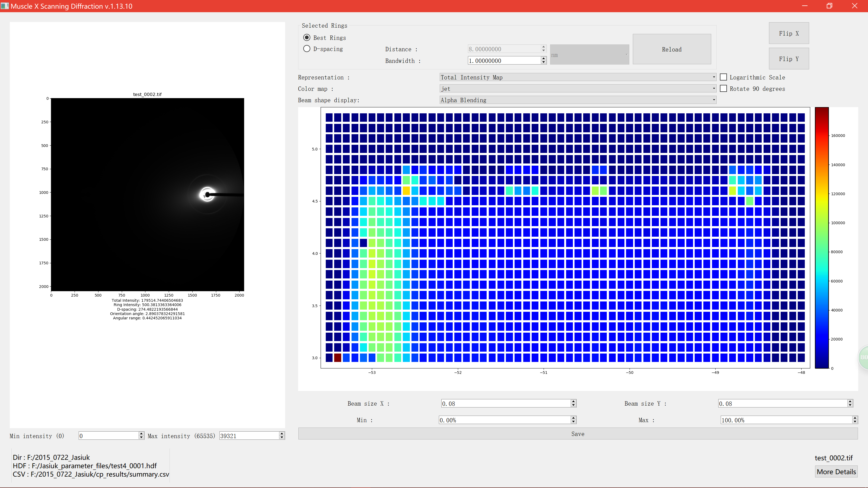The width and height of the screenshot is (868, 488).
Task: Toggle the Rotate 90 degrees checkbox
Action: (723, 89)
